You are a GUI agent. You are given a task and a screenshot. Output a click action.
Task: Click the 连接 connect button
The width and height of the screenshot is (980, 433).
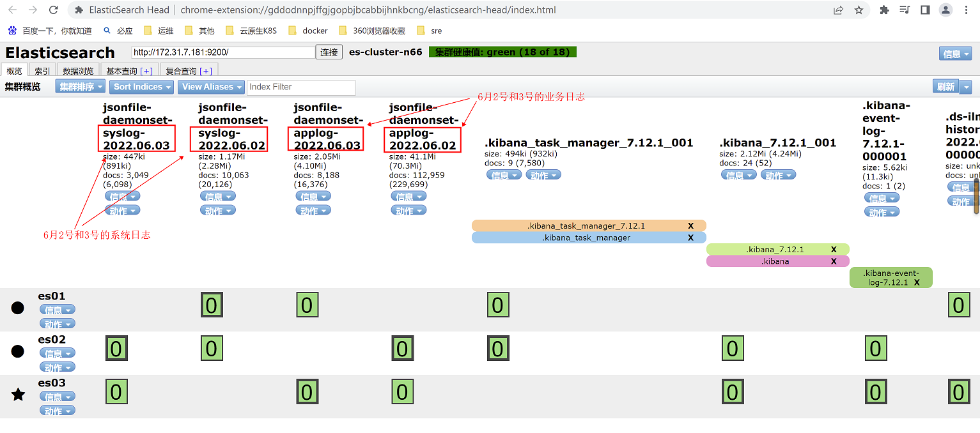(329, 52)
